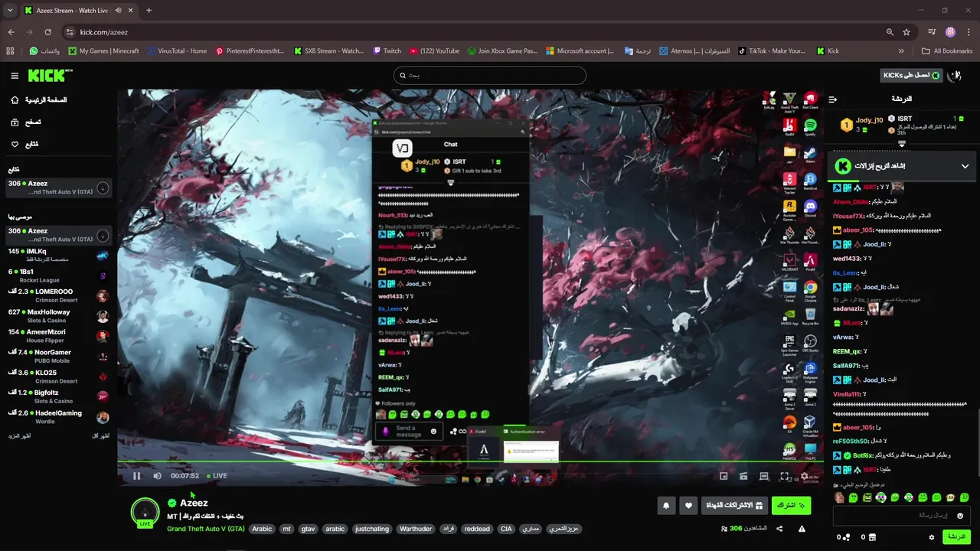Bookmark this page with the star icon
The width and height of the screenshot is (980, 551).
point(906,32)
